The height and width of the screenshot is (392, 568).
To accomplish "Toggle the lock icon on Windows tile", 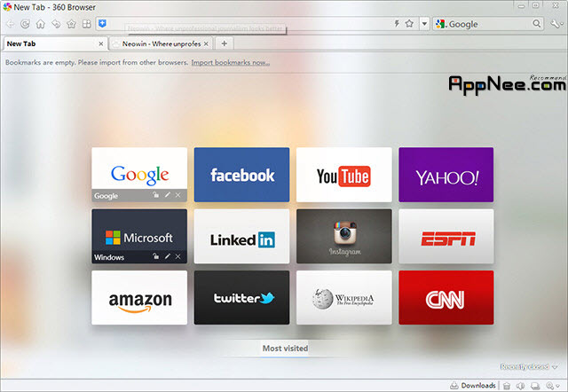I will (156, 256).
